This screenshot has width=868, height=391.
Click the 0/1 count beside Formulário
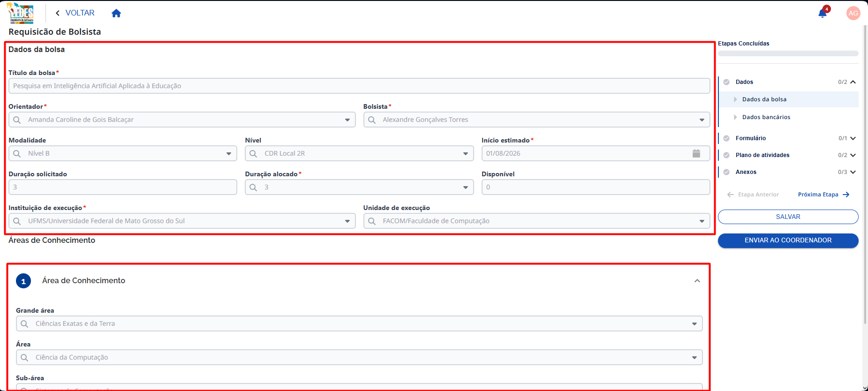pos(843,138)
